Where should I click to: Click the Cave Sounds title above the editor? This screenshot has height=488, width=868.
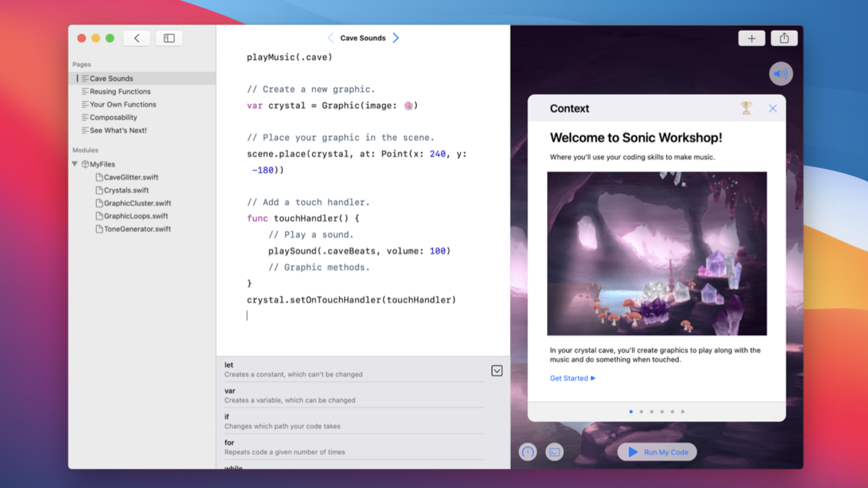click(x=363, y=38)
